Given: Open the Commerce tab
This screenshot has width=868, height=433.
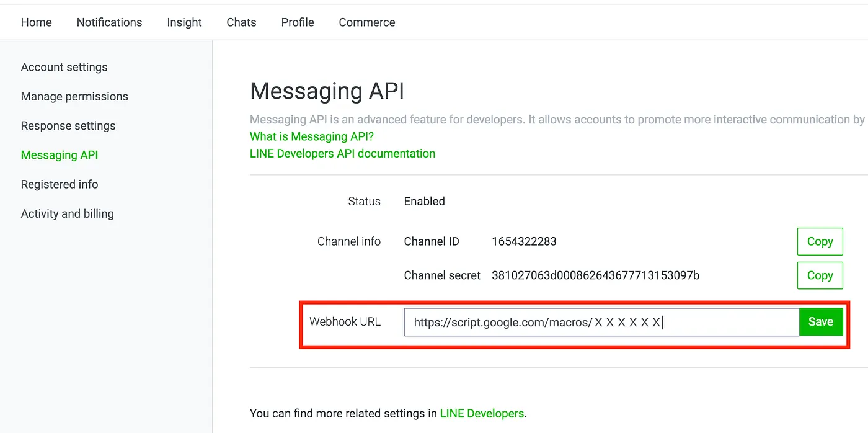Looking at the screenshot, I should pyautogui.click(x=367, y=22).
